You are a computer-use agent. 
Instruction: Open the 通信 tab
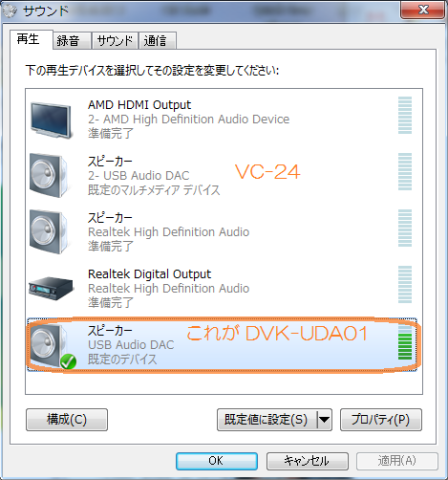pos(157,41)
